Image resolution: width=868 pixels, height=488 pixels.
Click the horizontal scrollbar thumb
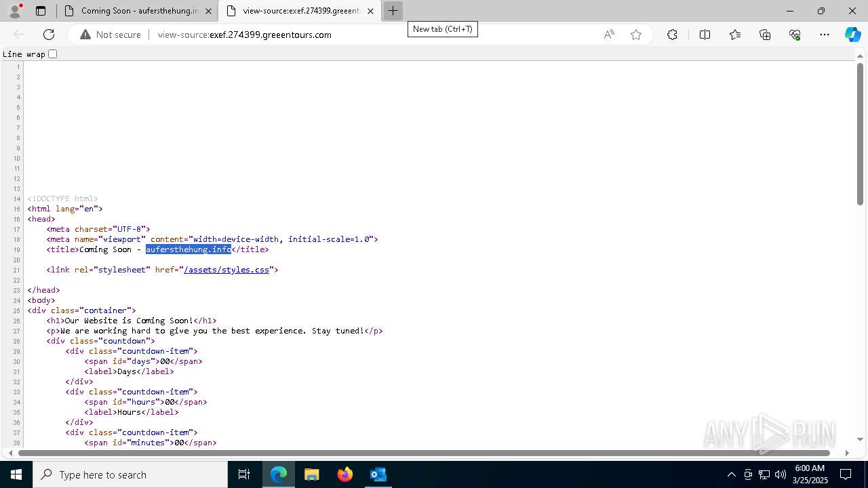click(425, 453)
